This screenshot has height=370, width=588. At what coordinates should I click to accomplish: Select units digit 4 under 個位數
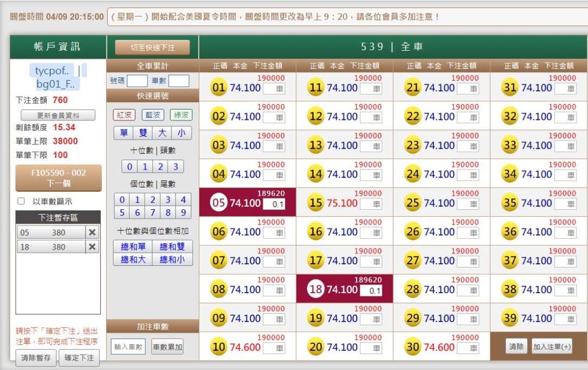(183, 199)
